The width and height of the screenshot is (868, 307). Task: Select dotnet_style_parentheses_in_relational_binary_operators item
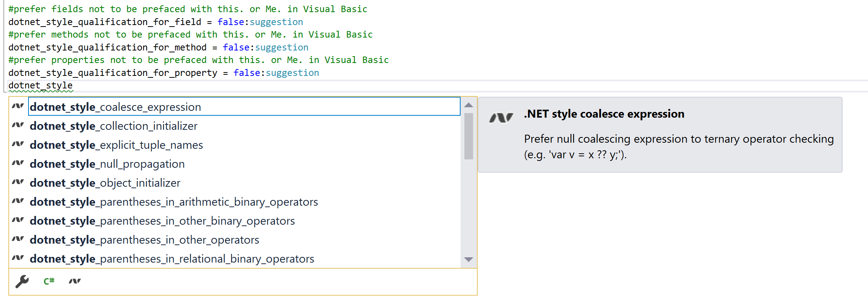(245, 259)
